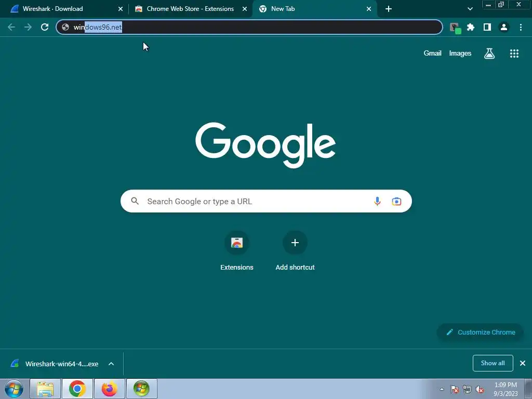Expand options for the Wireshark download
The image size is (532, 399).
[111, 364]
